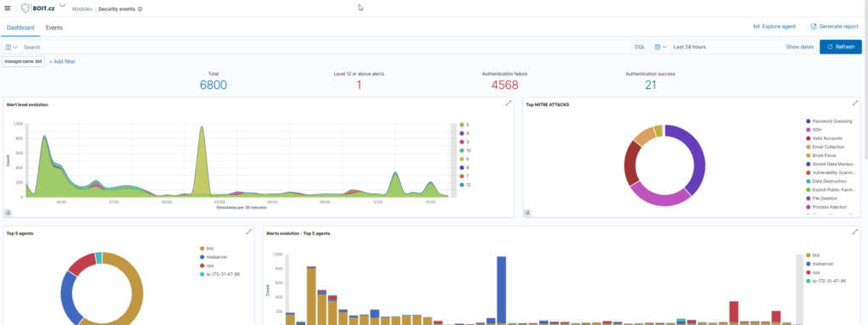The width and height of the screenshot is (868, 325).
Task: Open the calendar quick-select dropdown
Action: tap(660, 48)
